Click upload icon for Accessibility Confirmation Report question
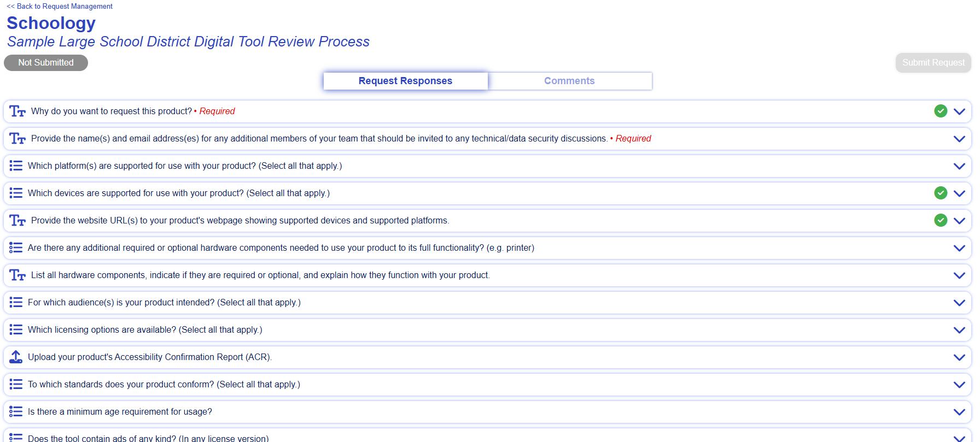 click(16, 357)
